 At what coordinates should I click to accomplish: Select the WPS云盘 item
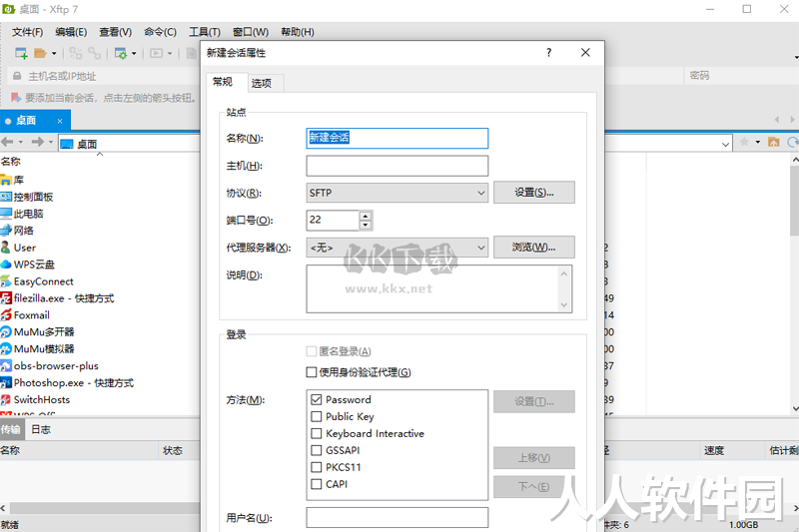[28, 265]
